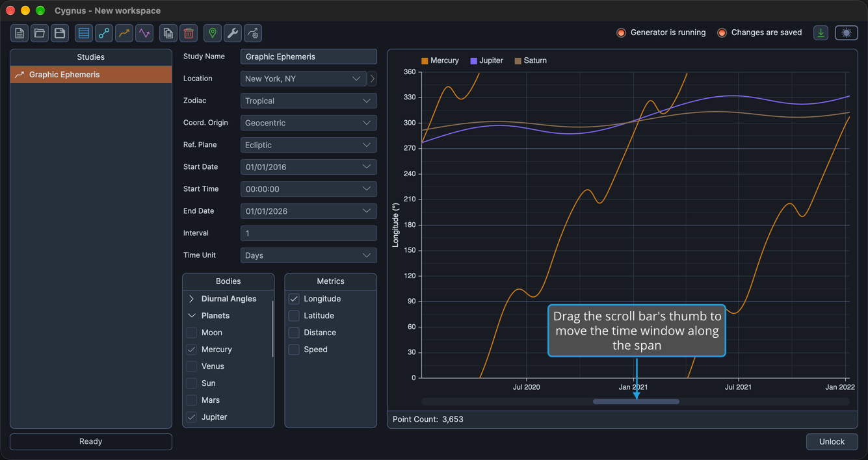Expand the Diurnal Angles group
The height and width of the screenshot is (460, 868).
point(192,299)
